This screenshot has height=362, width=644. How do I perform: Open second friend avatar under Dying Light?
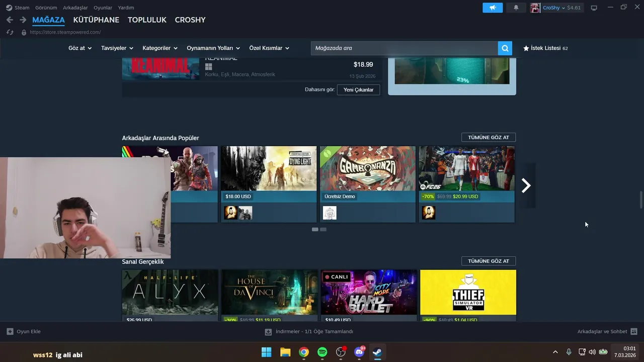(246, 213)
